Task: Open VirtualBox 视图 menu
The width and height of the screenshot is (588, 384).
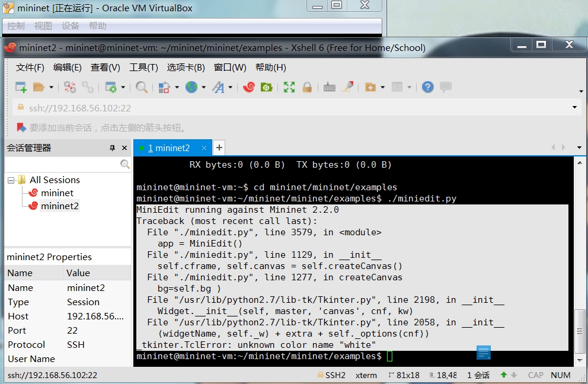Action: pyautogui.click(x=43, y=26)
